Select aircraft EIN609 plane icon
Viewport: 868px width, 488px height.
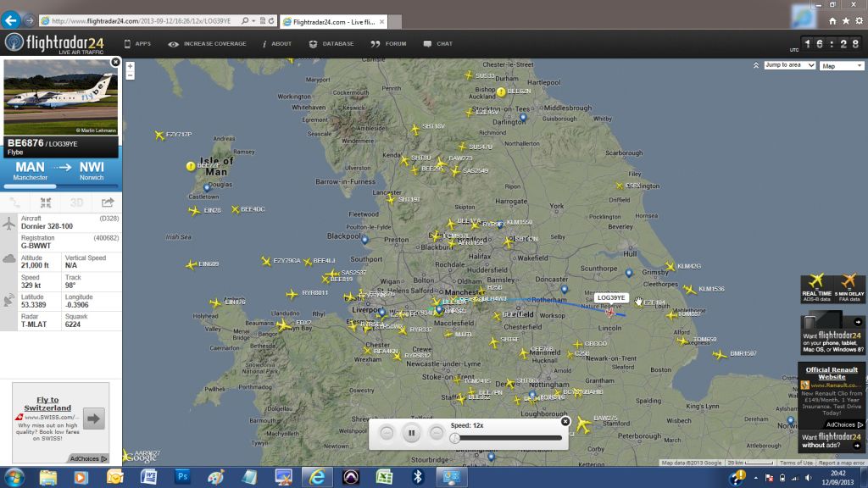point(191,264)
